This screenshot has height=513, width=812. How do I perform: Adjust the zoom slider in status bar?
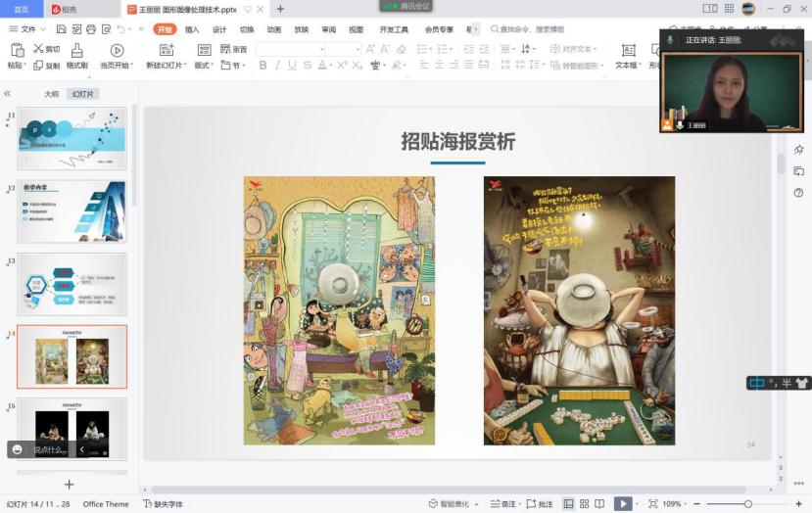(x=747, y=503)
